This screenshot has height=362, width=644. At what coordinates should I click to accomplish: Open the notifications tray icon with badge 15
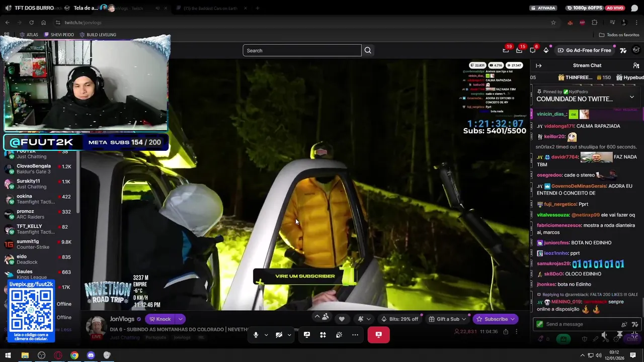point(519,50)
